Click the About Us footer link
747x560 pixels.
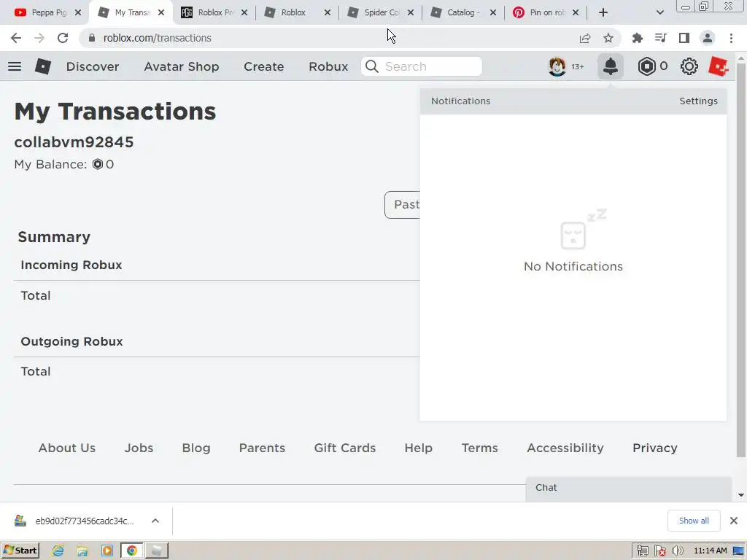tap(67, 448)
